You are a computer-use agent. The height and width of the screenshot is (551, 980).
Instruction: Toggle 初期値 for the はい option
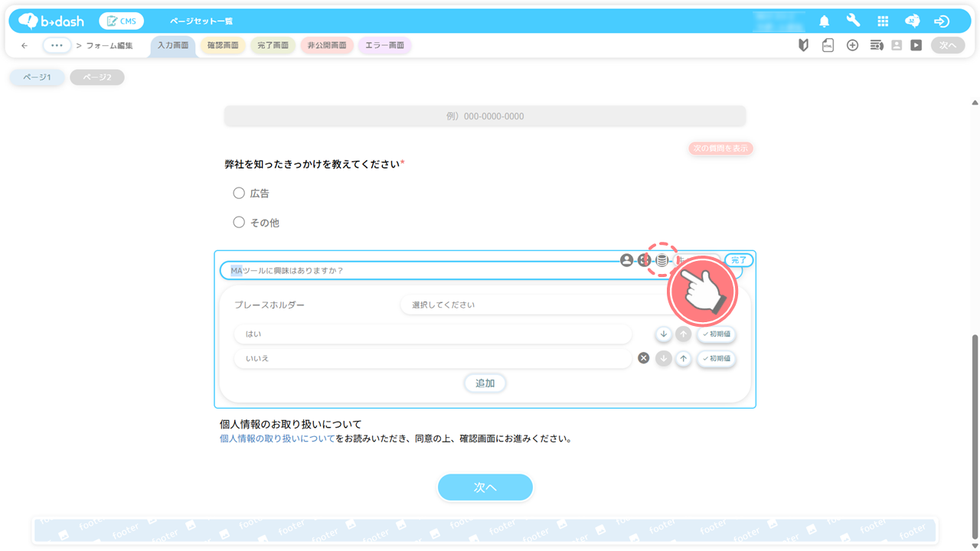pos(716,334)
